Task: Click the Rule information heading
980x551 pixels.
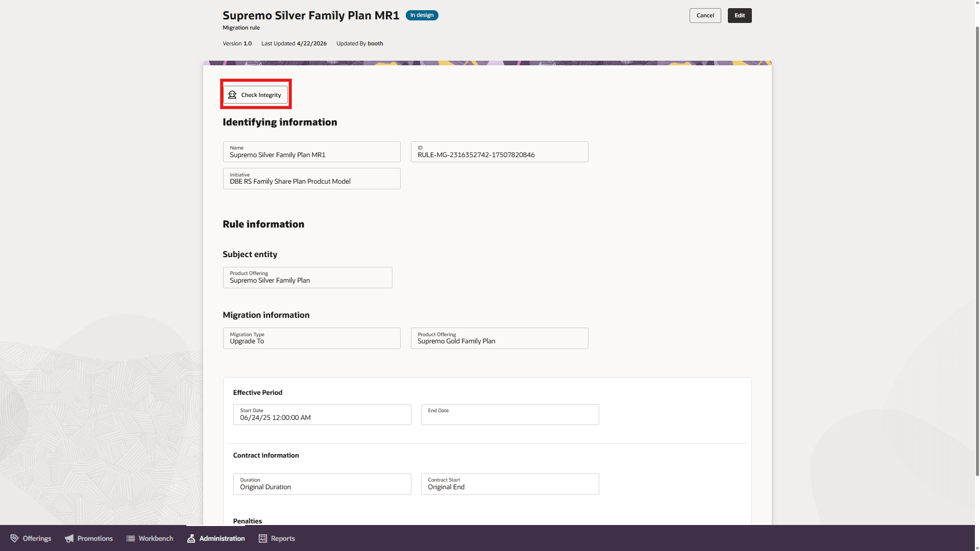Action: coord(263,224)
